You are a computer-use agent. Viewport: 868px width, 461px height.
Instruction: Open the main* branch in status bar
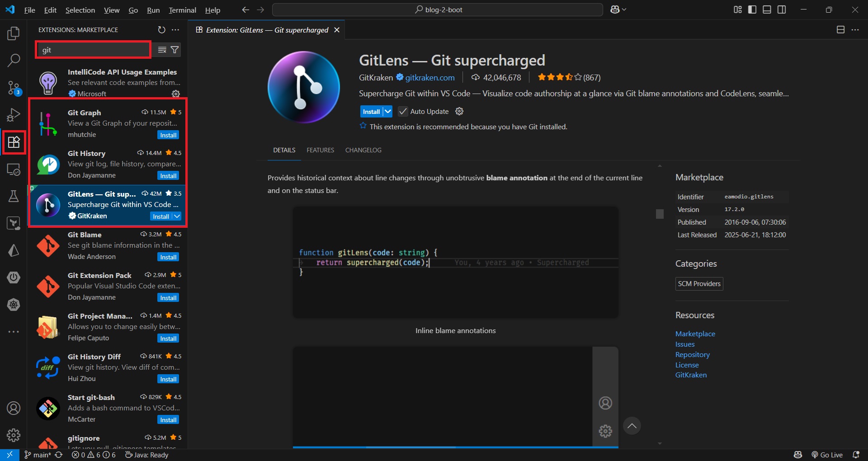click(x=38, y=455)
